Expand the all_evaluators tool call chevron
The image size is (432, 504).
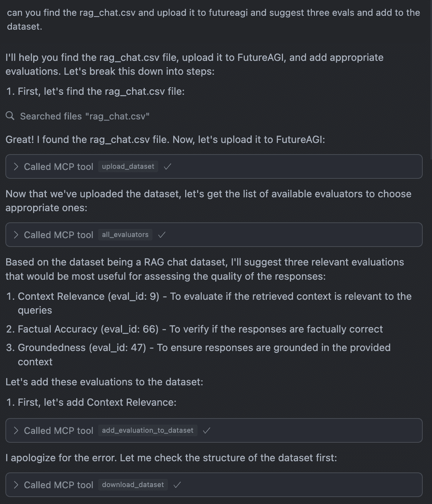pos(16,235)
